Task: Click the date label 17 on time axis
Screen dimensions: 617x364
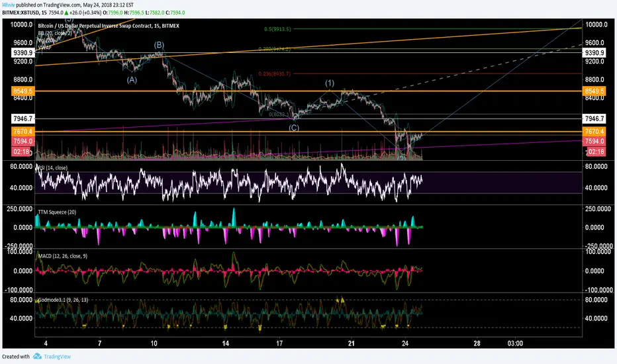Action: [279, 343]
